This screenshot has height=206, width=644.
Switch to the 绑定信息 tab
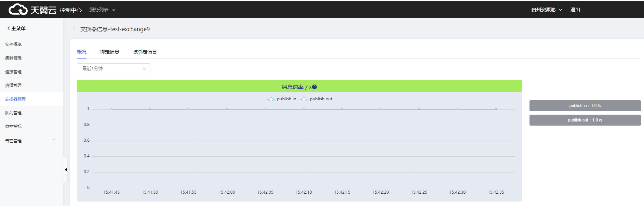(109, 52)
